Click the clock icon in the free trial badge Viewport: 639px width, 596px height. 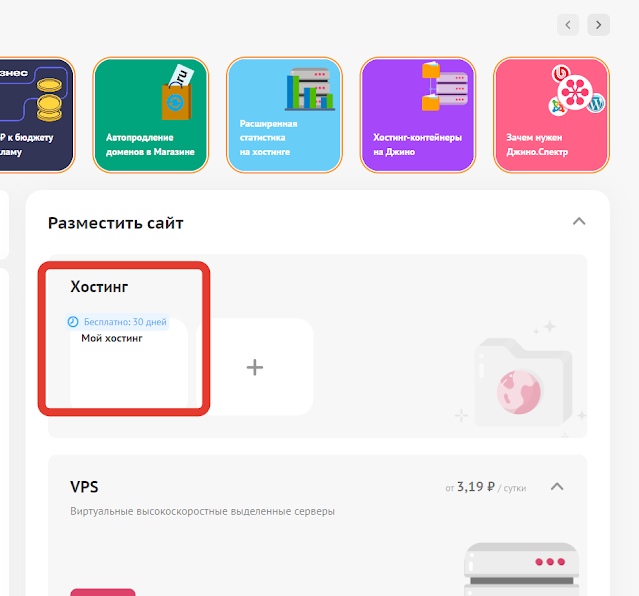(x=73, y=322)
